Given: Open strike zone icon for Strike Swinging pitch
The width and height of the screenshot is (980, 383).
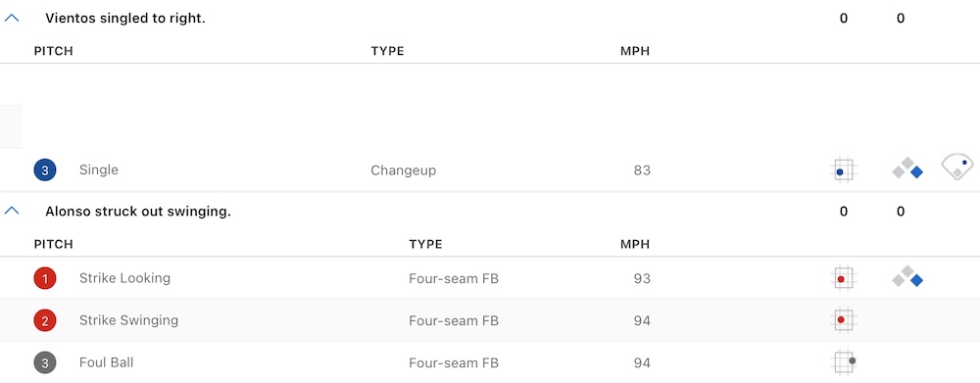Looking at the screenshot, I should 844,320.
